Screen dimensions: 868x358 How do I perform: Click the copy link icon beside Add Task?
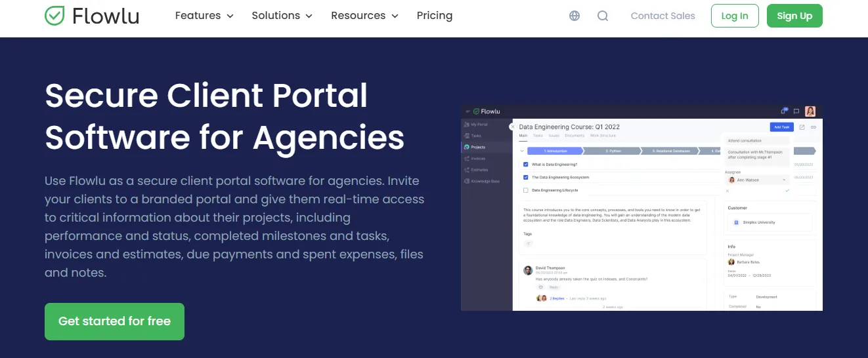point(814,127)
